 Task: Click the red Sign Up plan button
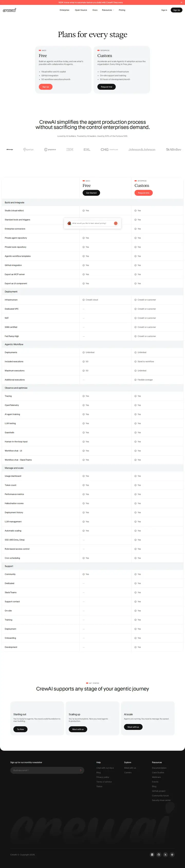pyautogui.click(x=45, y=87)
